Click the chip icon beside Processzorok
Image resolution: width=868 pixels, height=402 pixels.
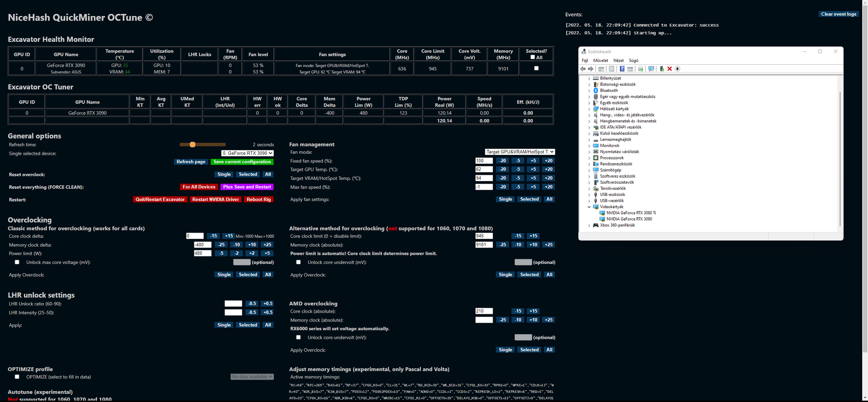tap(596, 158)
